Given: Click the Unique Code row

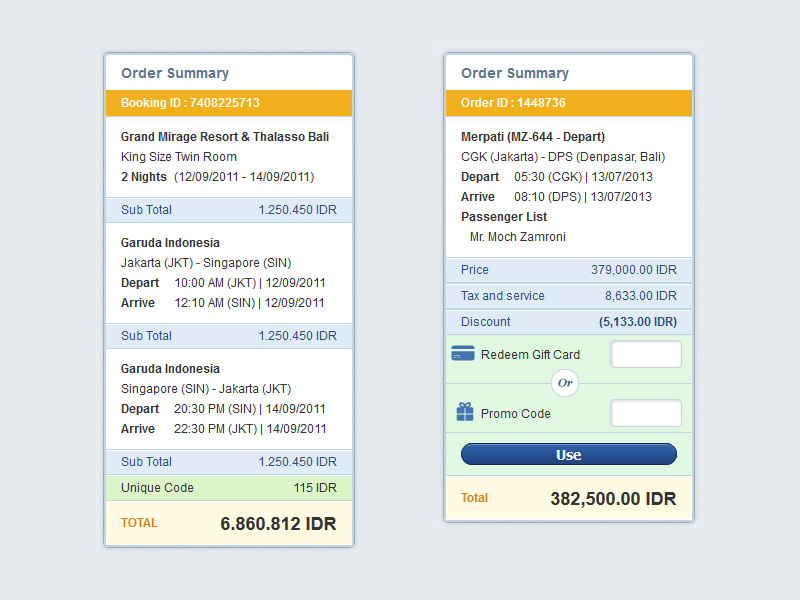Looking at the screenshot, I should pyautogui.click(x=229, y=488).
